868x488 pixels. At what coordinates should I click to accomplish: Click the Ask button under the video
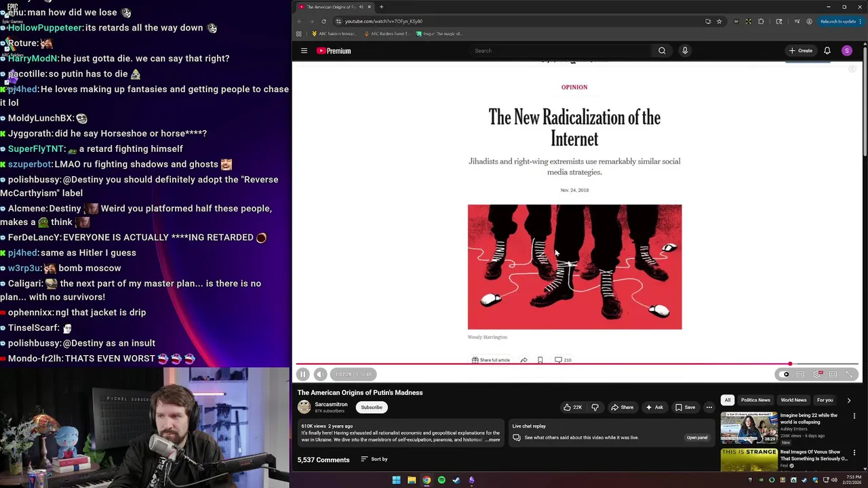pyautogui.click(x=654, y=407)
